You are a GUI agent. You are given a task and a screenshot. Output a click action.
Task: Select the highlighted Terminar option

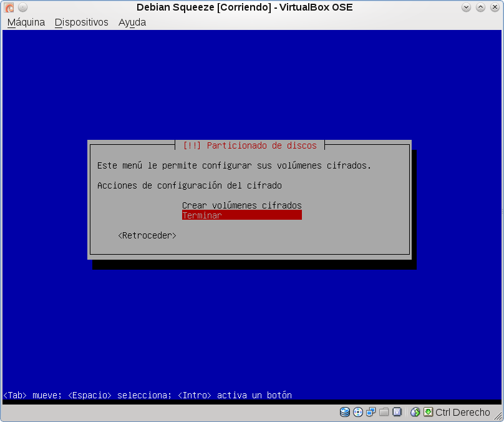tap(242, 215)
